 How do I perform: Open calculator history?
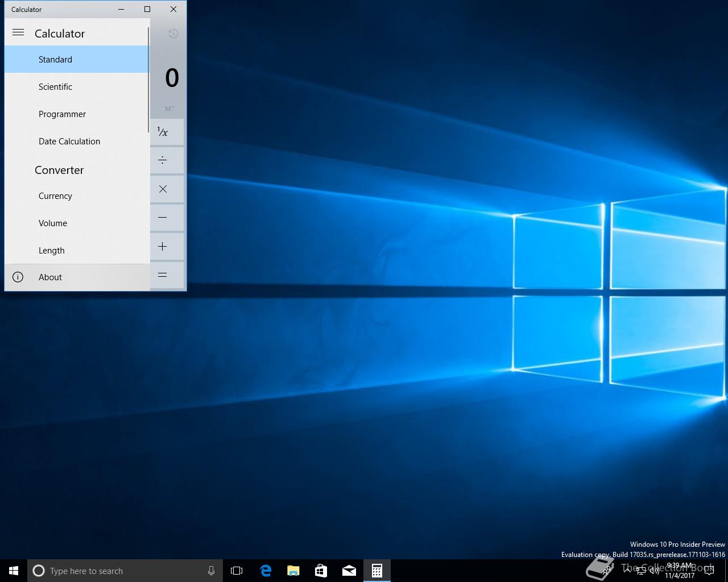tap(173, 34)
